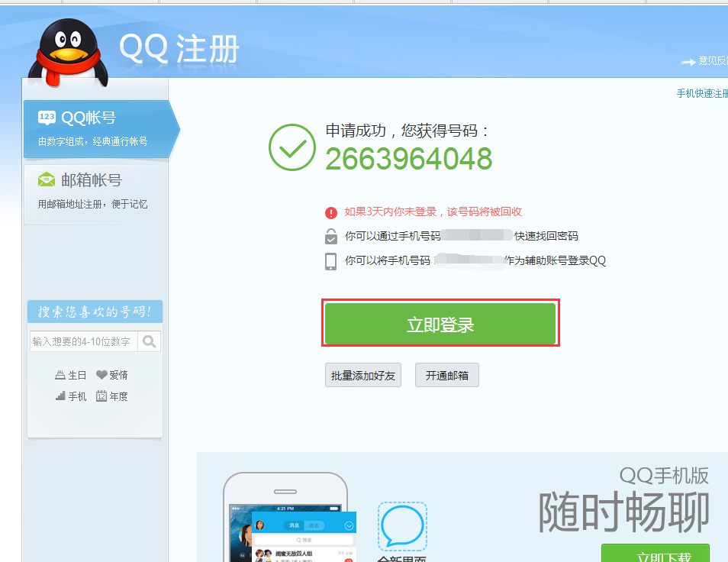Click the 立即登录 green button

(440, 323)
